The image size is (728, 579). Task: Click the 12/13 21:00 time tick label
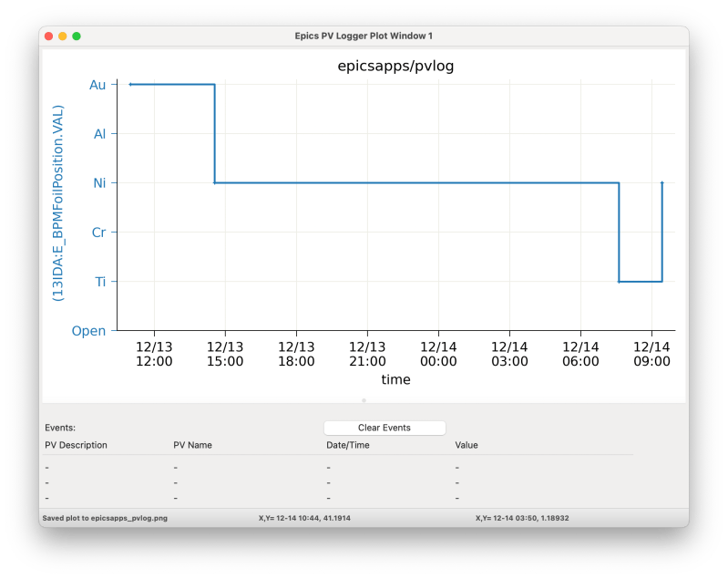tap(367, 354)
